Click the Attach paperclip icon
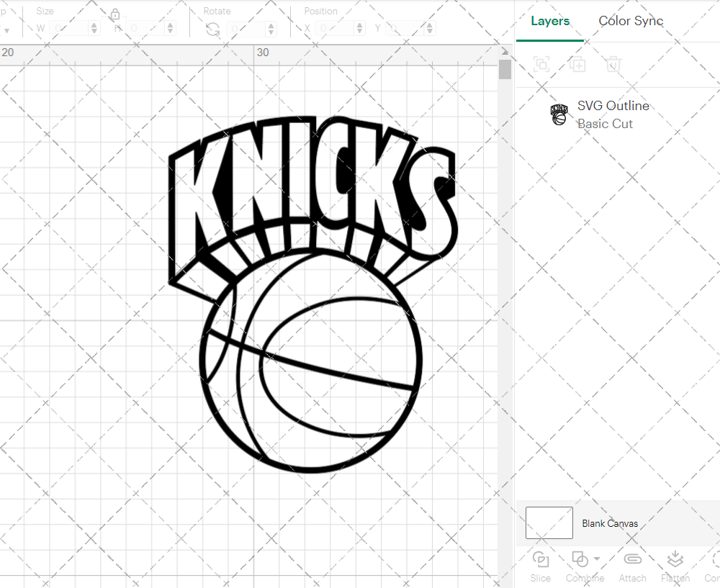 pyautogui.click(x=632, y=559)
